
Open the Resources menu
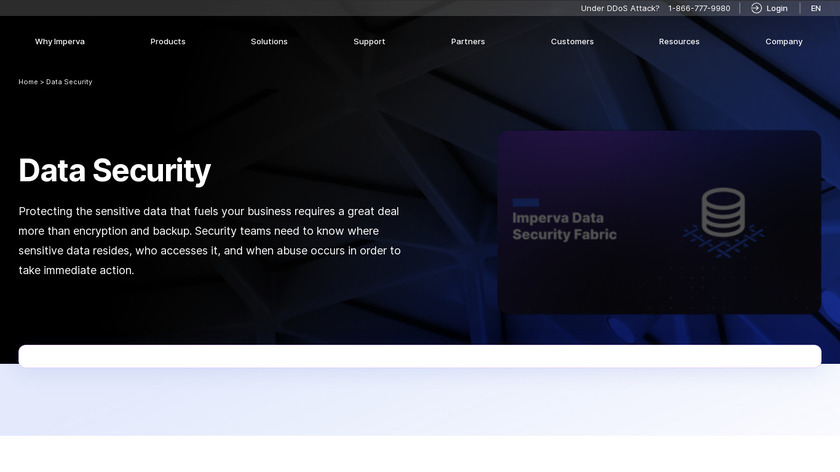pos(679,41)
